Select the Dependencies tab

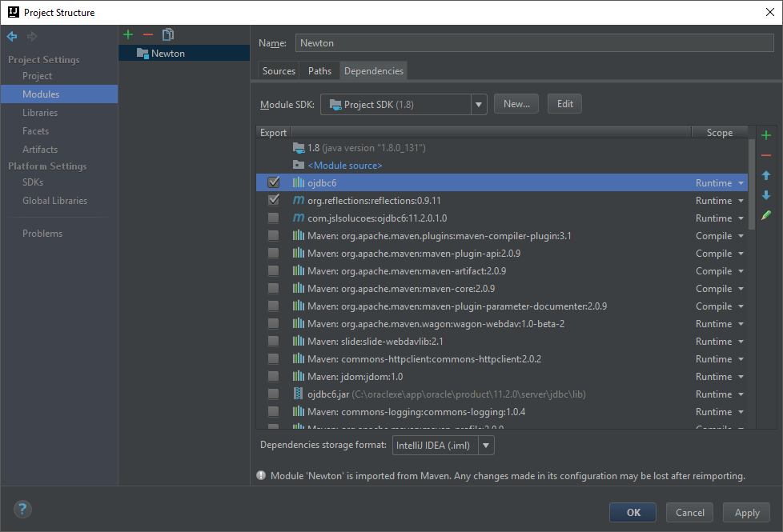374,71
